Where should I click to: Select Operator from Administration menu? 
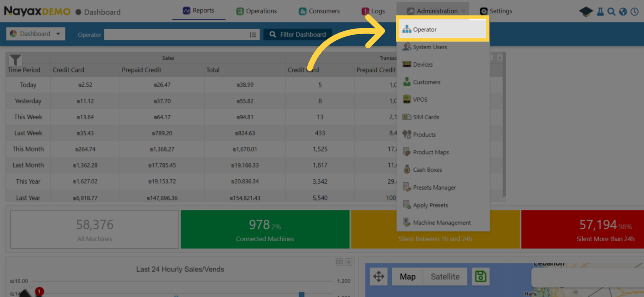click(442, 29)
